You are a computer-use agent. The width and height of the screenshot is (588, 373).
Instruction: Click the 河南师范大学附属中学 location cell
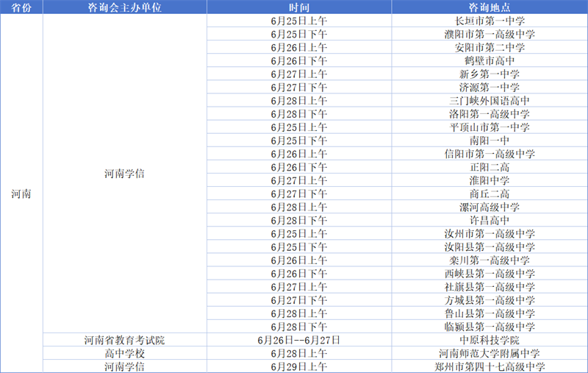490,353
